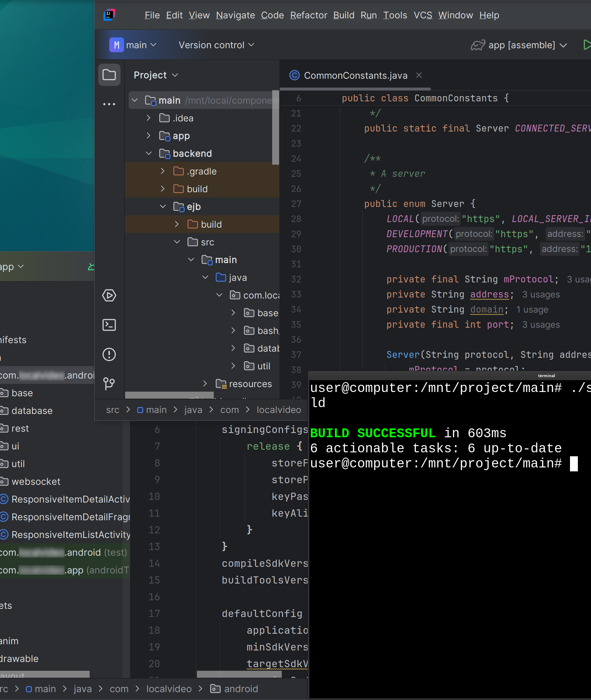Expand the .idea folder node
Image resolution: width=591 pixels, height=700 pixels.
click(x=149, y=118)
